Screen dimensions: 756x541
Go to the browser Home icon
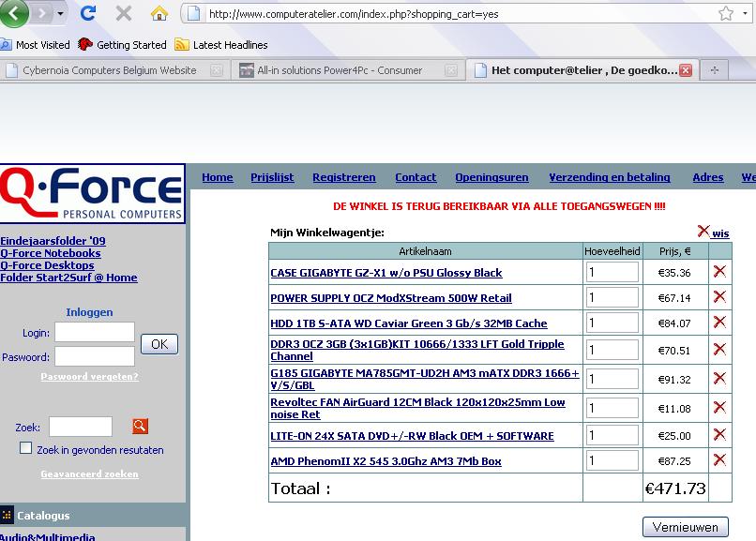[x=159, y=13]
